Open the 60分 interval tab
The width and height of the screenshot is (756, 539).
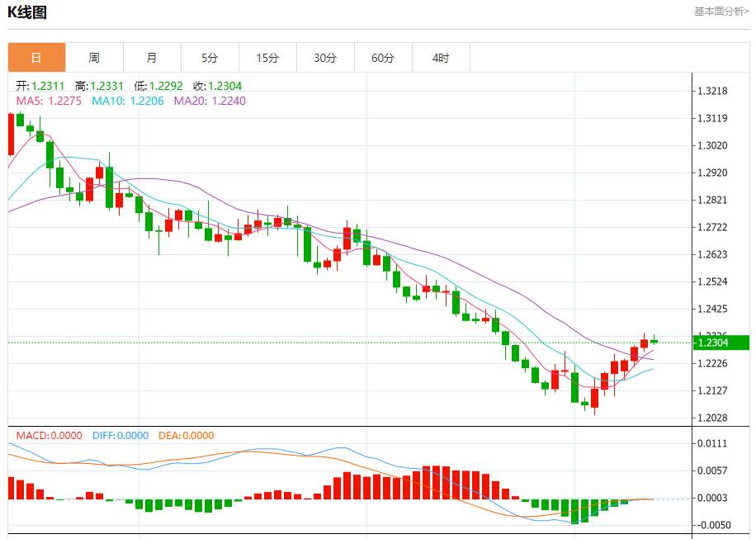(383, 58)
